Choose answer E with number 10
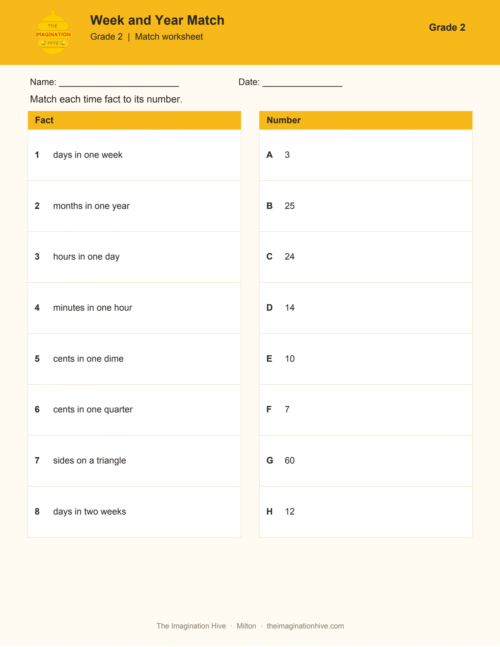 [x=366, y=359]
